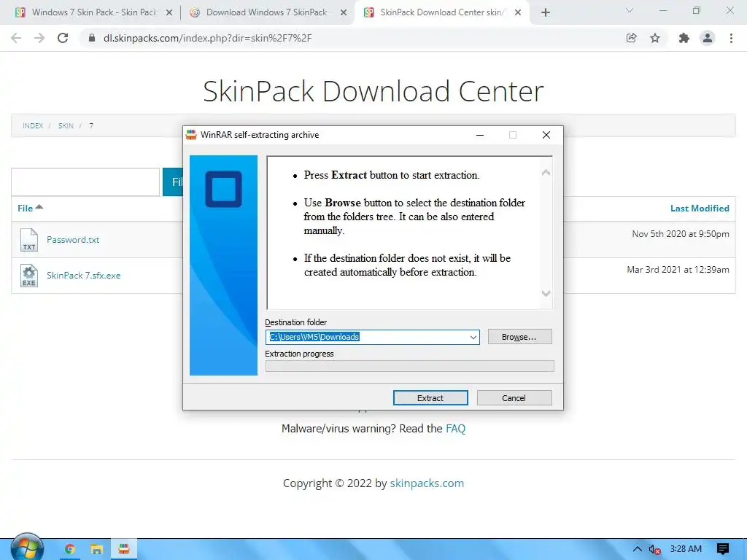Click the extraction progress bar
This screenshot has width=747, height=560.
tap(410, 366)
